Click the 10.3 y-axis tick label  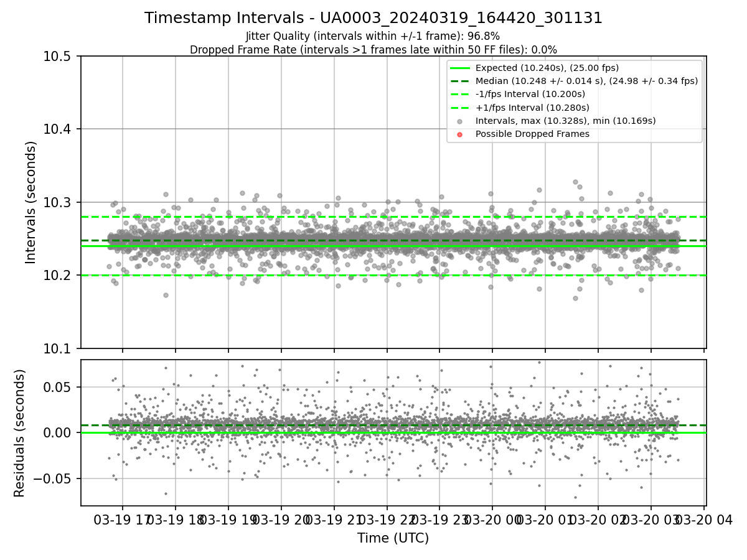pyautogui.click(x=59, y=203)
